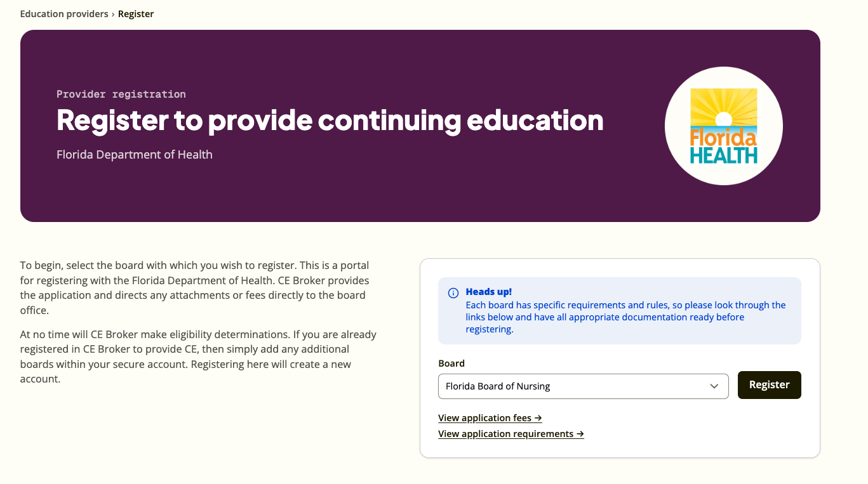The image size is (868, 484).
Task: Open the Board dropdown chevron arrow
Action: point(714,386)
